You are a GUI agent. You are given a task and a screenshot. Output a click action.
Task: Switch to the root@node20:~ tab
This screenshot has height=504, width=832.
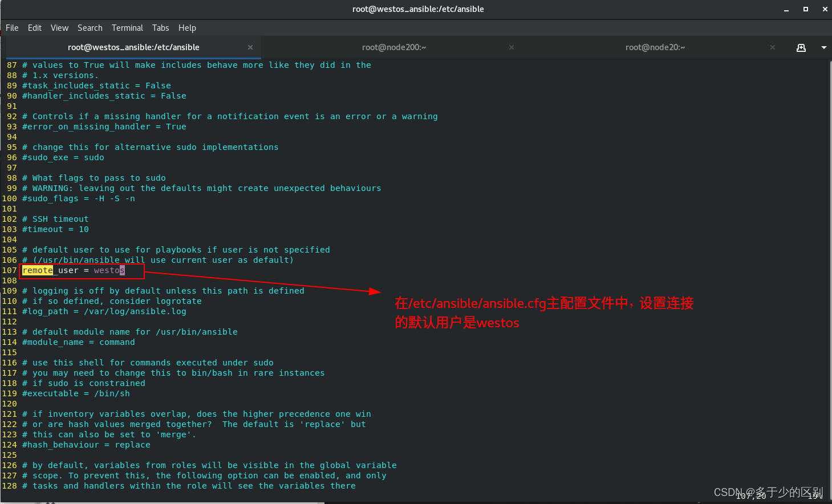(x=655, y=47)
